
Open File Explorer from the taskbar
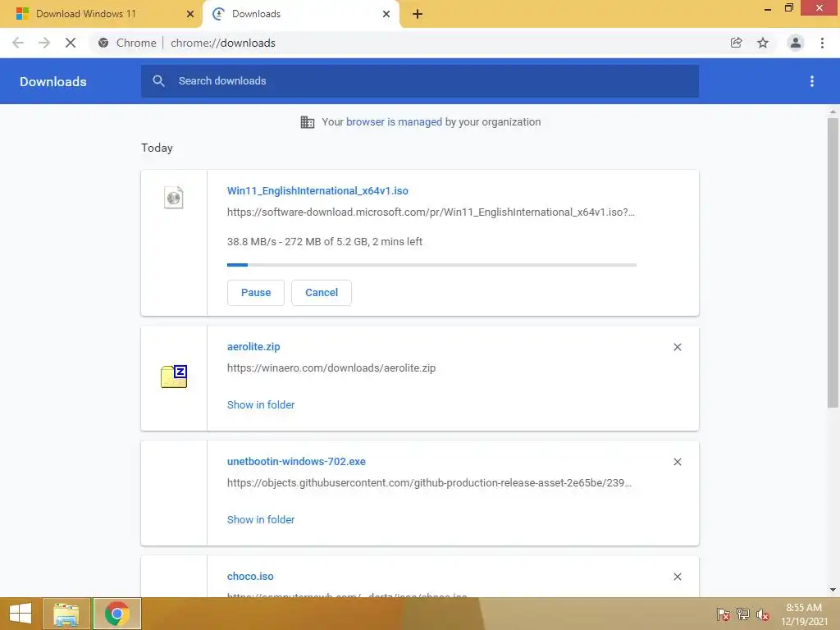click(x=66, y=614)
